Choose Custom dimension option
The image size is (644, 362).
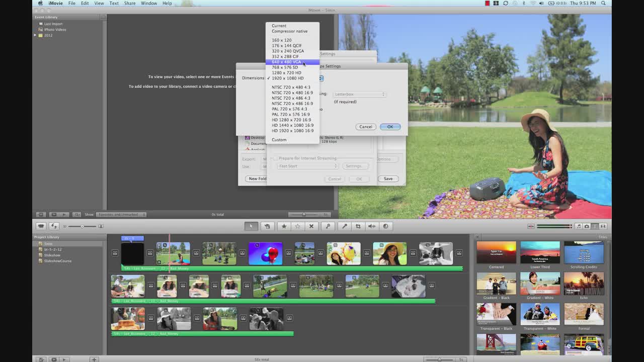pyautogui.click(x=292, y=140)
